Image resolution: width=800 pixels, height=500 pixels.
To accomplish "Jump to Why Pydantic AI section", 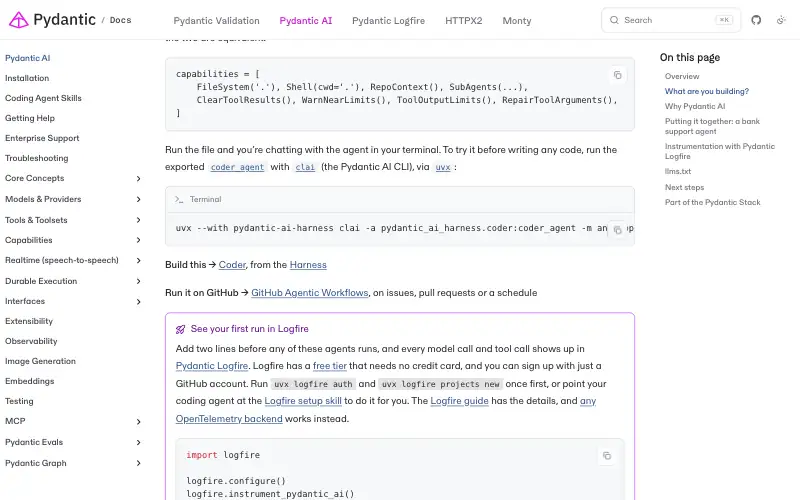I will coord(695,106).
